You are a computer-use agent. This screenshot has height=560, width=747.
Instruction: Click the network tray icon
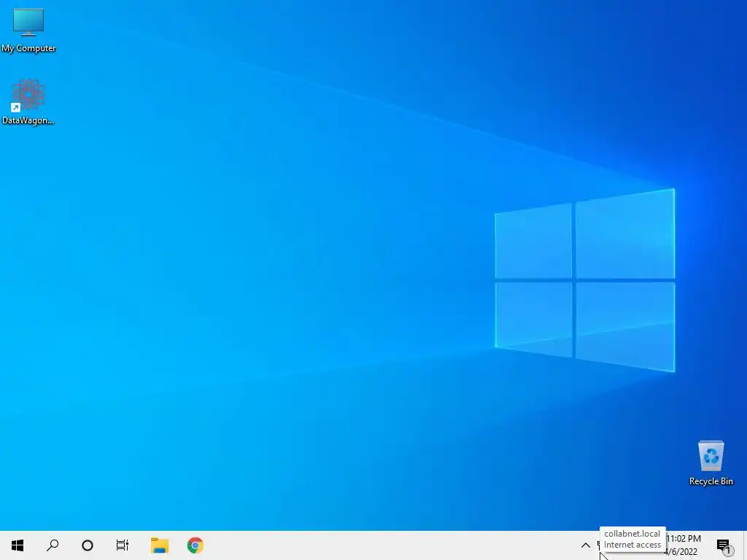(600, 545)
